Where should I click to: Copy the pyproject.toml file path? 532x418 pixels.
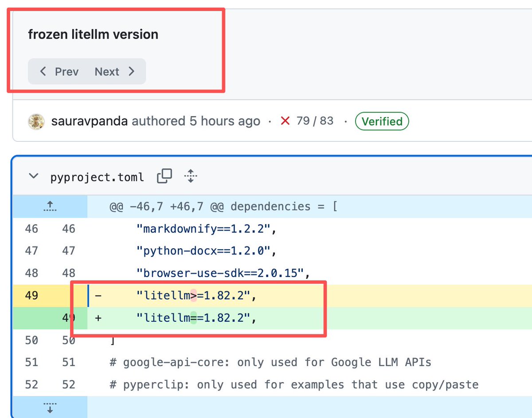[x=164, y=176]
